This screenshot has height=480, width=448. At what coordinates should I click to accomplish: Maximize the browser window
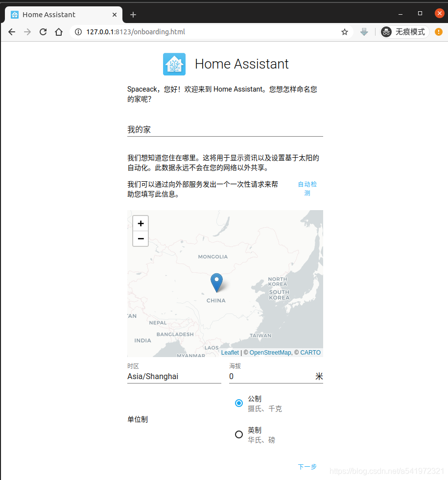point(420,14)
